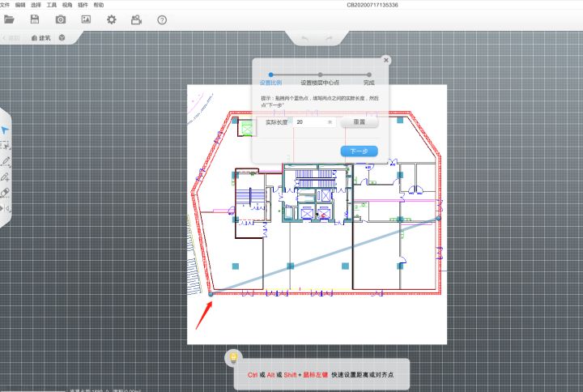The width and height of the screenshot is (583, 392).
Task: Click the project title CB20200717135336
Action: click(372, 5)
